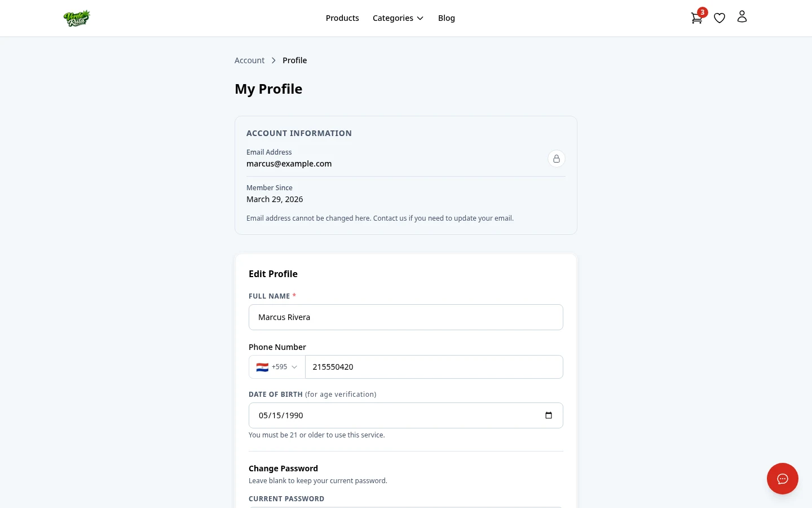Viewport: 812px width, 508px height.
Task: Open the +595 country code dropdown
Action: click(x=276, y=367)
